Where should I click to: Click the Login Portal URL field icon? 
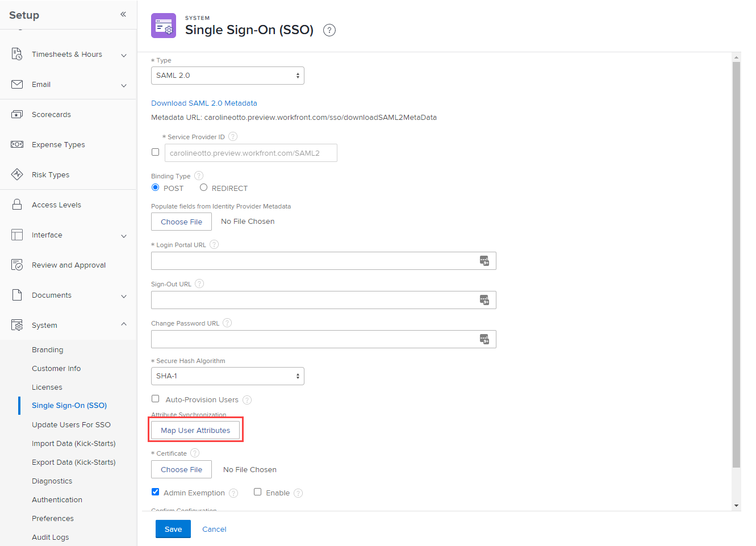(x=484, y=261)
